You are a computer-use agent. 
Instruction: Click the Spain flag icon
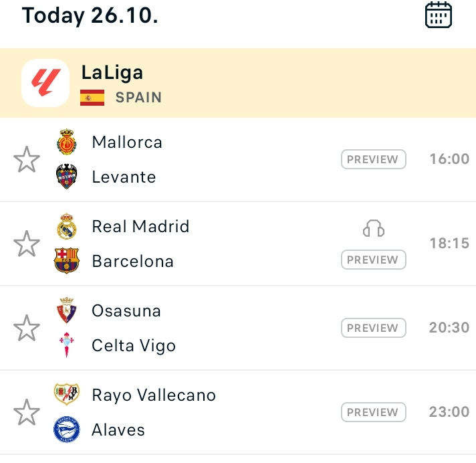click(x=92, y=98)
